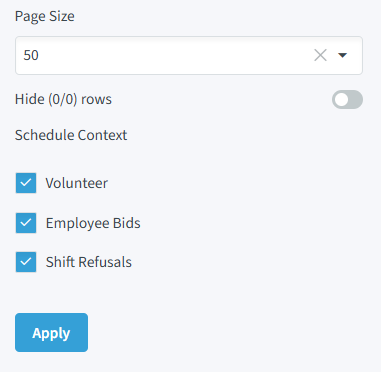Click the Employee Bids label text
This screenshot has width=381, height=372.
coord(93,223)
